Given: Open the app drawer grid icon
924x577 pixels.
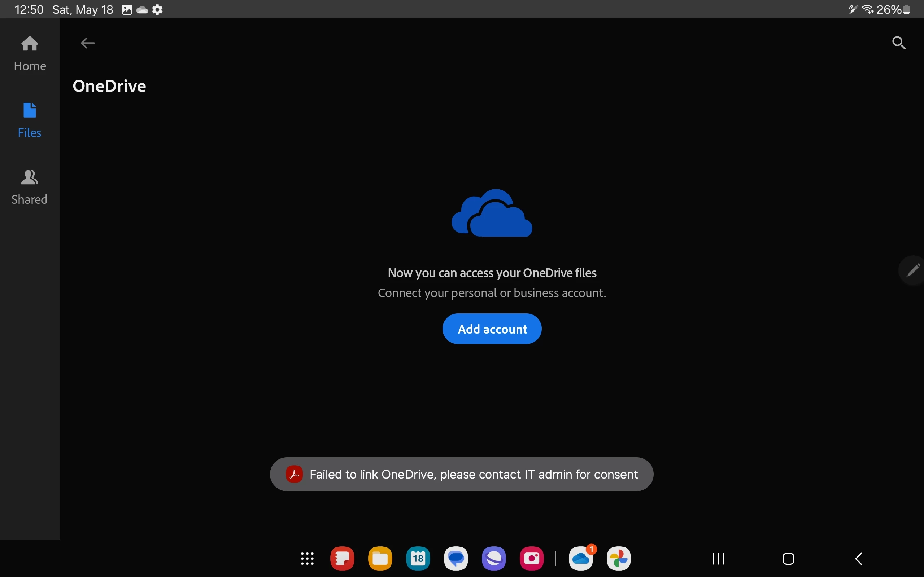Looking at the screenshot, I should tap(307, 559).
